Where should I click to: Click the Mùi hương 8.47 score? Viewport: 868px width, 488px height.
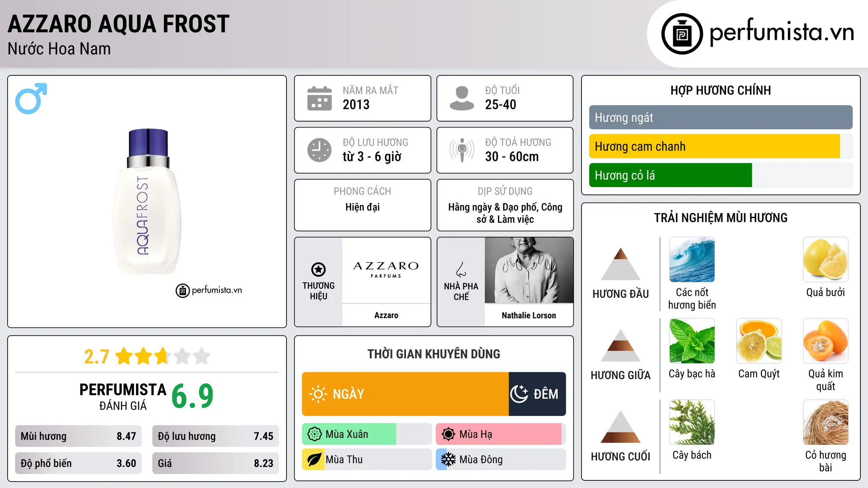click(x=78, y=436)
